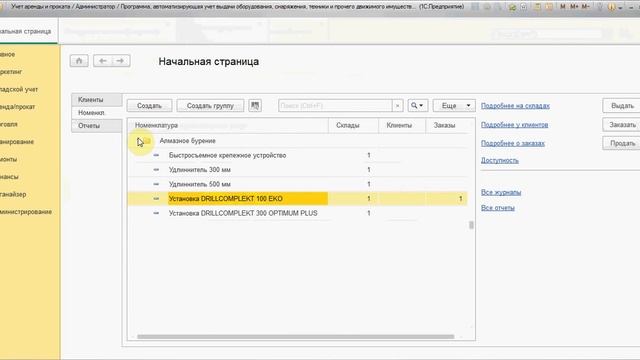This screenshot has width=640, height=360.
Task: Open the Все отчеты link
Action: pos(498,208)
